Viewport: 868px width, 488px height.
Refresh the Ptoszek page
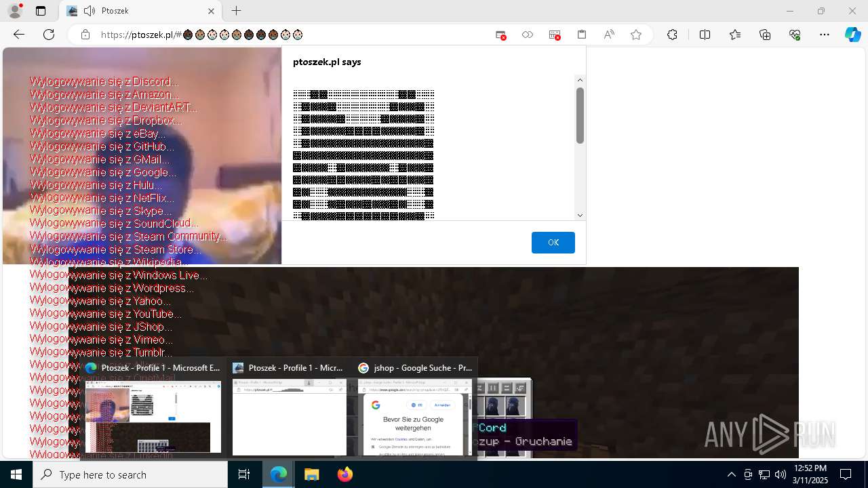49,35
